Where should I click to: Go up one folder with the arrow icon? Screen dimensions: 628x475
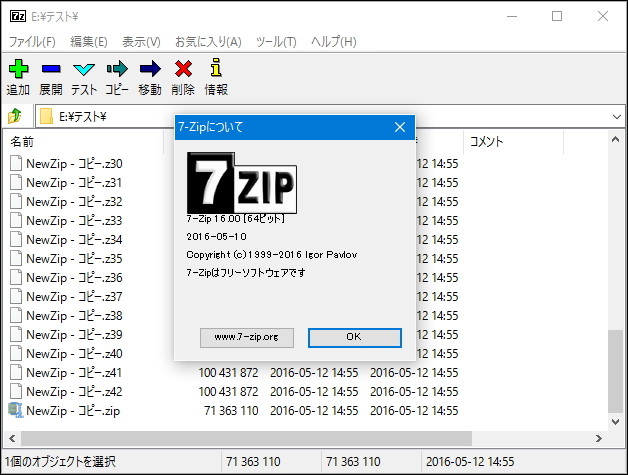15,116
